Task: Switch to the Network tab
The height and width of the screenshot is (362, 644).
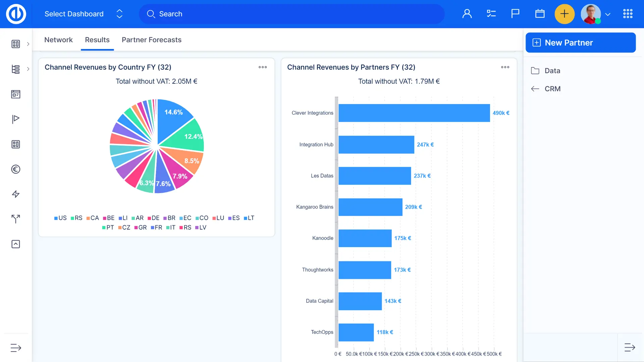Action: [x=58, y=40]
